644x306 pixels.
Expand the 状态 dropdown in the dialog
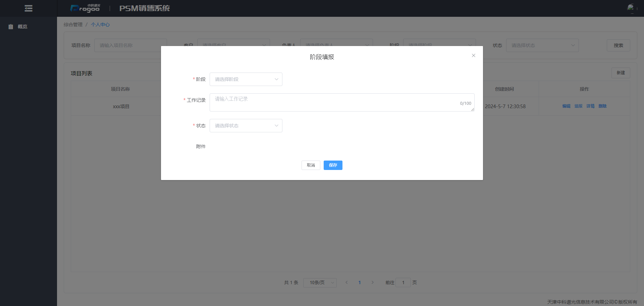pyautogui.click(x=246, y=126)
